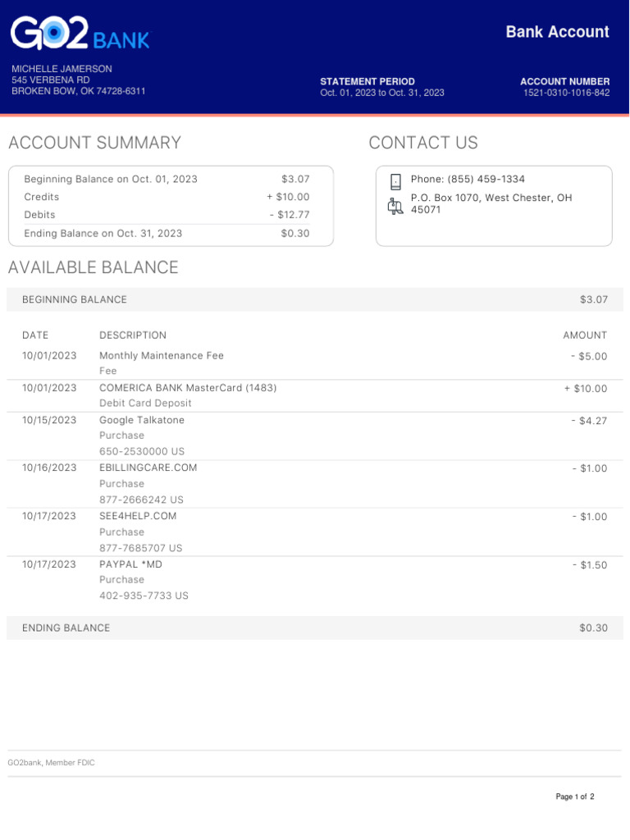This screenshot has height=840, width=630.
Task: Click the Ending Balance row amount $0.30
Action: (593, 628)
